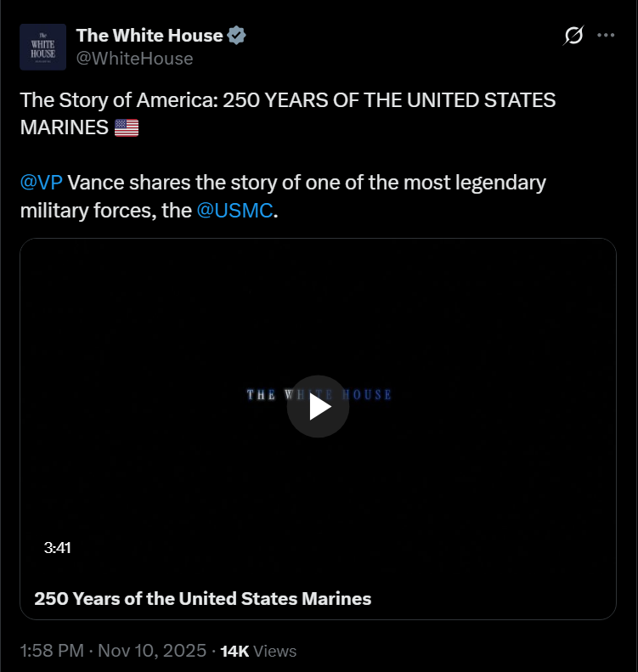Click the word MARINES in the post

pyautogui.click(x=65, y=128)
